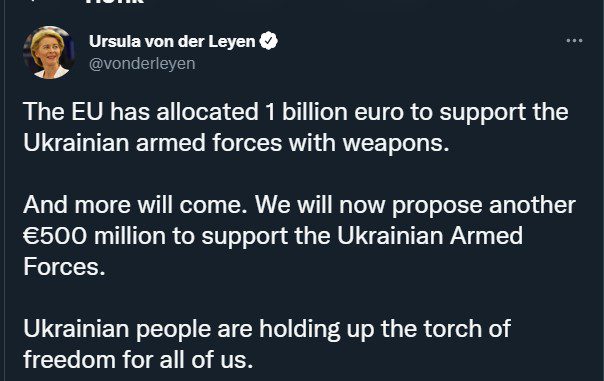Click the phrase "1 billion euro"
This screenshot has width=604, height=381.
[x=334, y=112]
